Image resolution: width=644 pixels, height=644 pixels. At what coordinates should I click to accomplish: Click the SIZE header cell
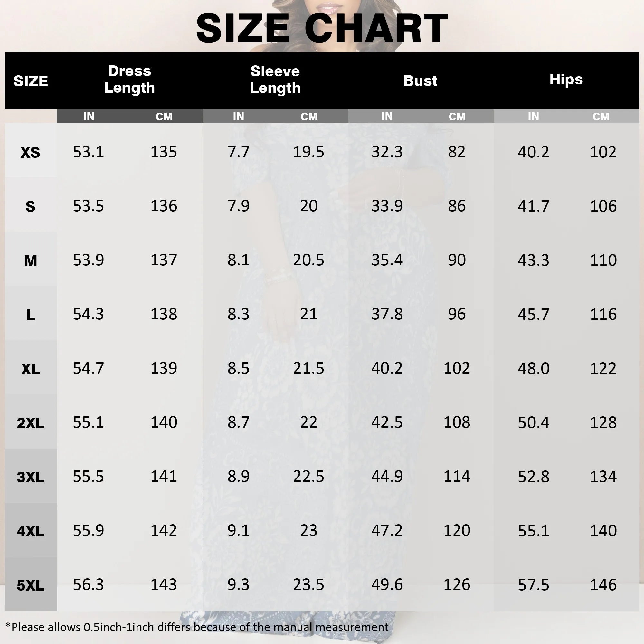(31, 81)
